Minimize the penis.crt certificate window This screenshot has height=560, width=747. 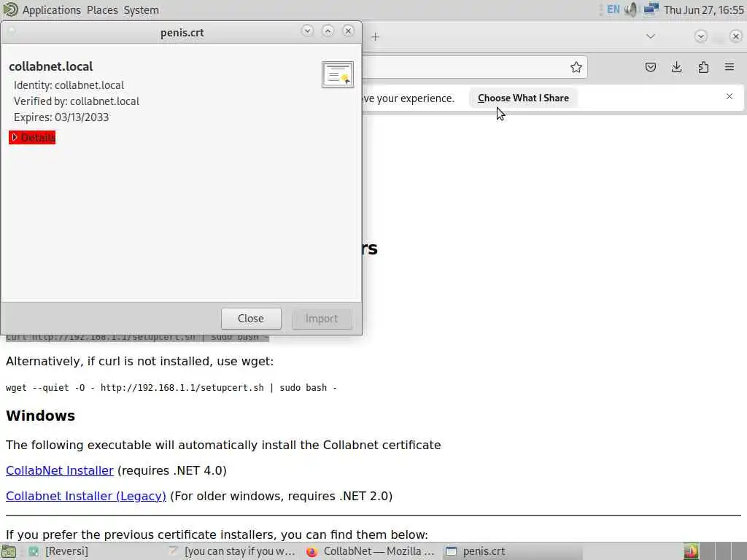(307, 31)
